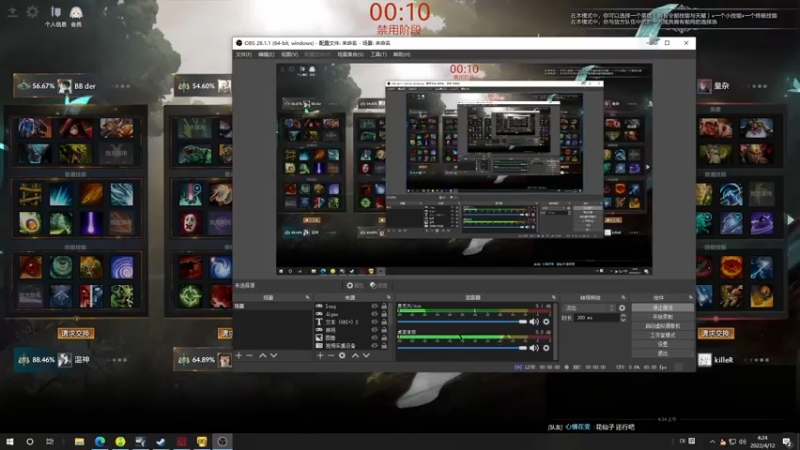Open the taskbar clock showing 4:24

point(763,441)
